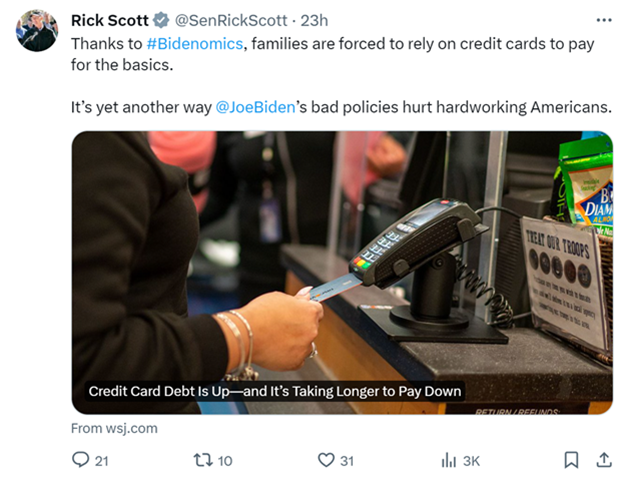Open the credit card article image
The height and width of the screenshot is (480, 626).
pos(342,272)
